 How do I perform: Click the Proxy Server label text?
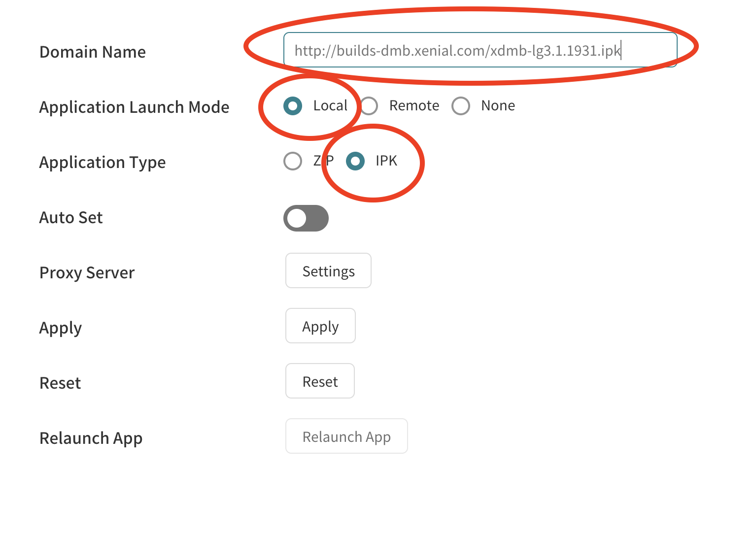pyautogui.click(x=87, y=273)
